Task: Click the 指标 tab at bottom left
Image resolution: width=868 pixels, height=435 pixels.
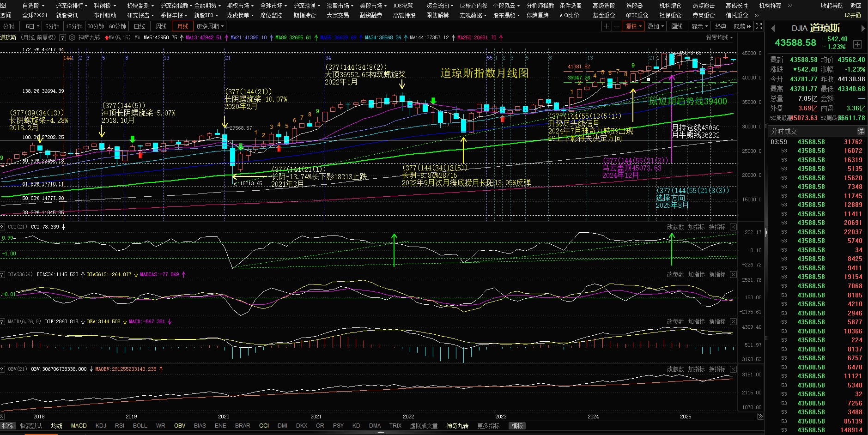Action: [8, 426]
